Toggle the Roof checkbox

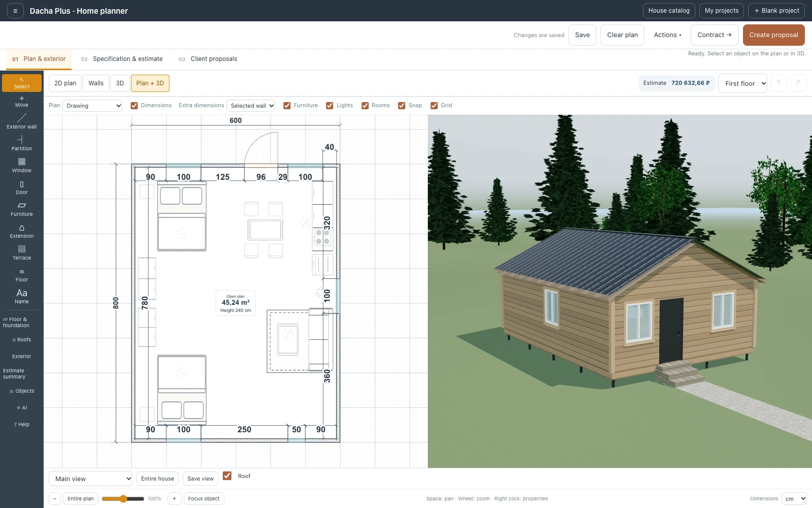point(227,476)
